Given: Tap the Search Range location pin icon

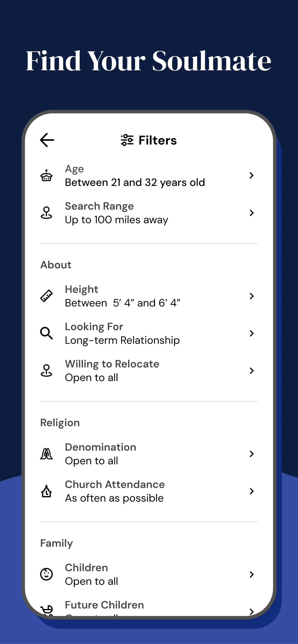Looking at the screenshot, I should [47, 213].
